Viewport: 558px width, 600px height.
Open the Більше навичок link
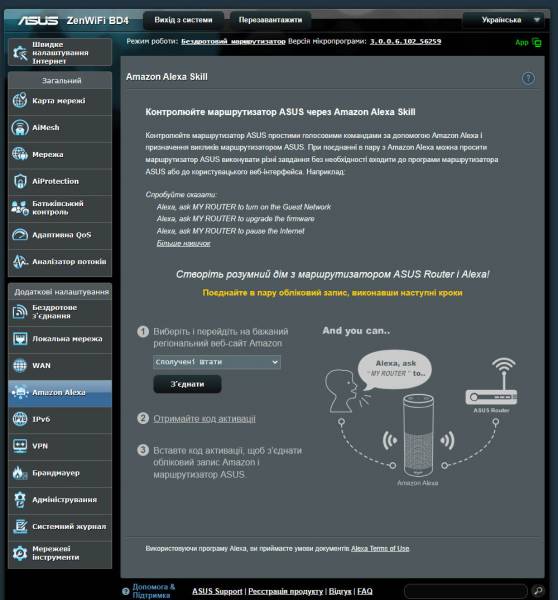point(183,243)
